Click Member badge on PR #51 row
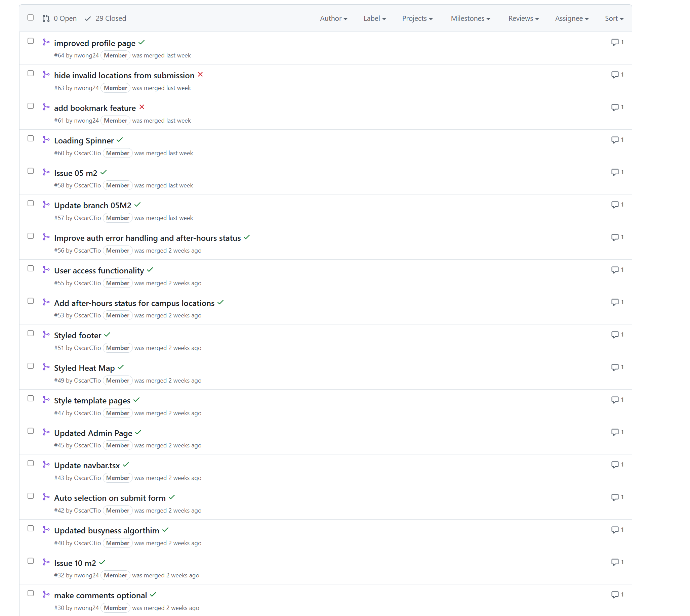The height and width of the screenshot is (616, 690). pyautogui.click(x=118, y=348)
